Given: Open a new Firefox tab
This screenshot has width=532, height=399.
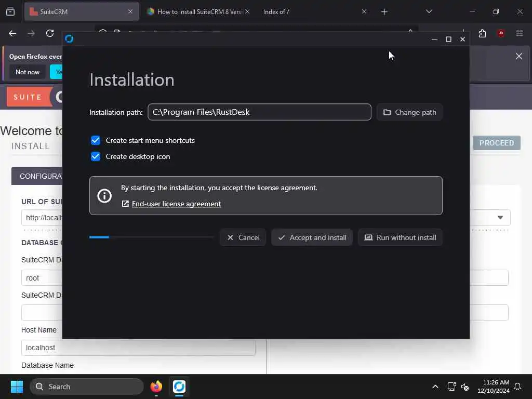Looking at the screenshot, I should point(384,12).
